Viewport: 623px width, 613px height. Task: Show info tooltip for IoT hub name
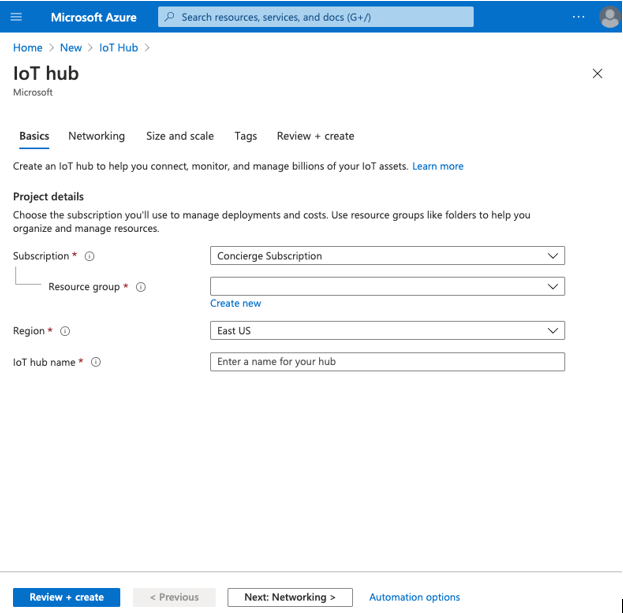point(96,362)
